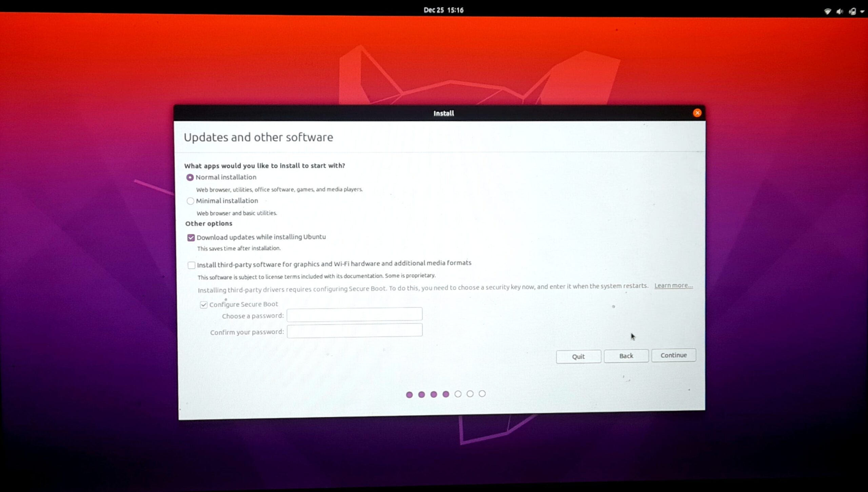Expand the system menu arrow
Screen dimensions: 868x492
[863, 12]
